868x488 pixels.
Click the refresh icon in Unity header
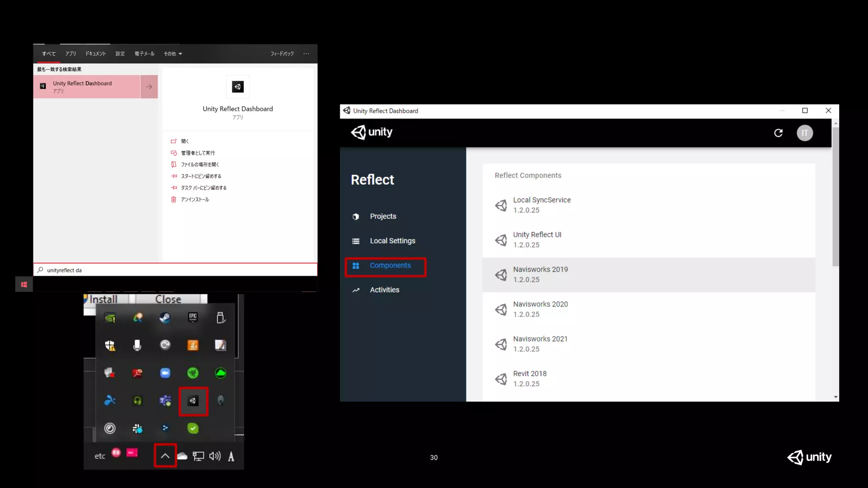[x=778, y=133]
